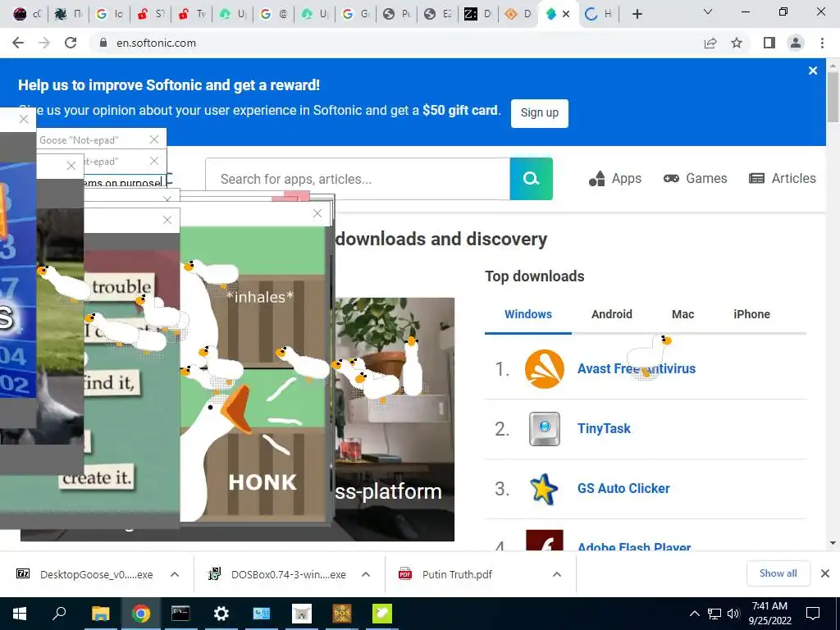Screen dimensions: 840x630
Task: Expand options for Putin Truth.pdf download
Action: tap(557, 574)
